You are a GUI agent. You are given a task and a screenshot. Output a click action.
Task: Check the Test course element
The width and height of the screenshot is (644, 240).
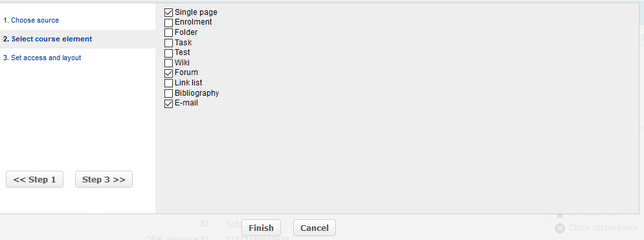[x=168, y=53]
